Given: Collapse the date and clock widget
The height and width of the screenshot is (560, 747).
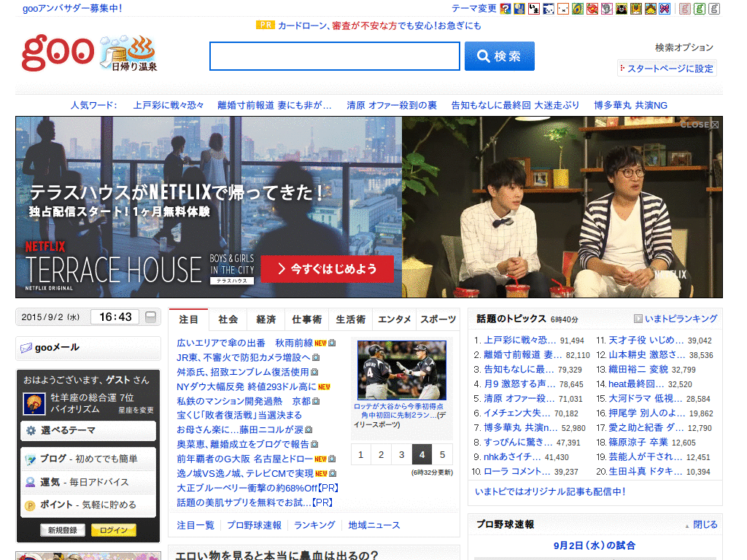Looking at the screenshot, I should (150, 317).
